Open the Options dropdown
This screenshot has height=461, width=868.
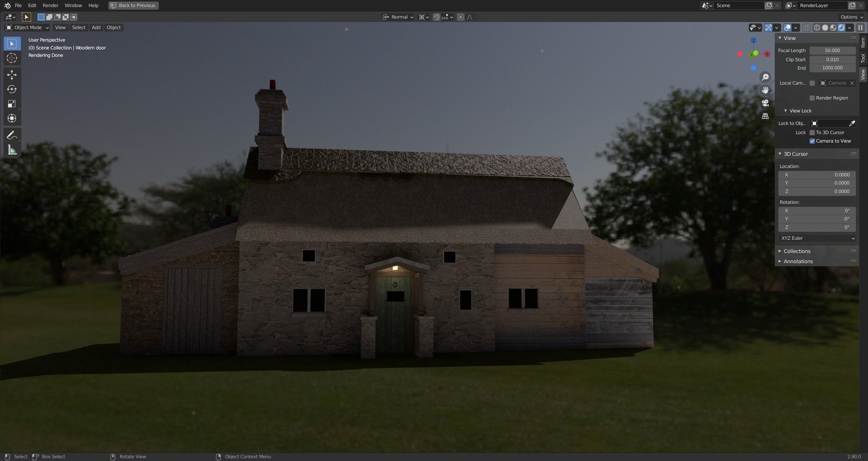point(852,17)
